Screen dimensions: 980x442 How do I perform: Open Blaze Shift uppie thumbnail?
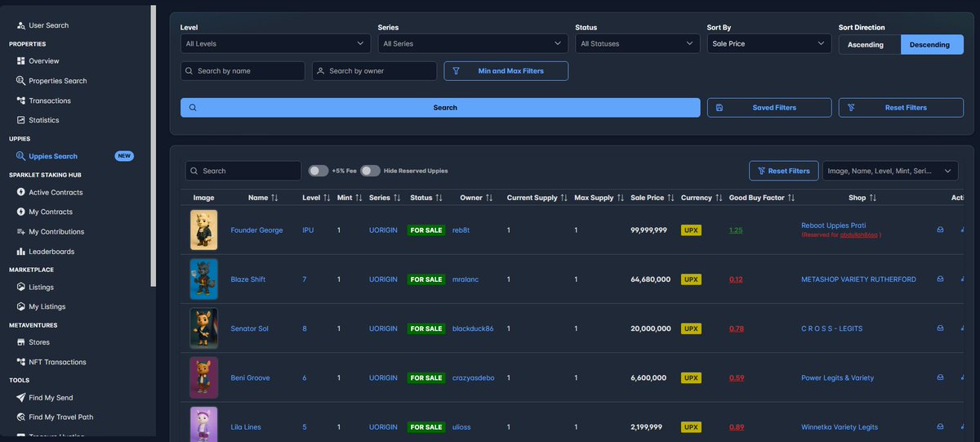point(203,279)
